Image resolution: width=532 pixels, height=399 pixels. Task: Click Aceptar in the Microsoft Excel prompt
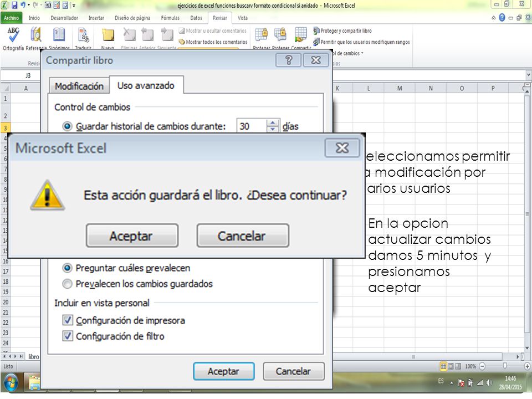coord(132,236)
